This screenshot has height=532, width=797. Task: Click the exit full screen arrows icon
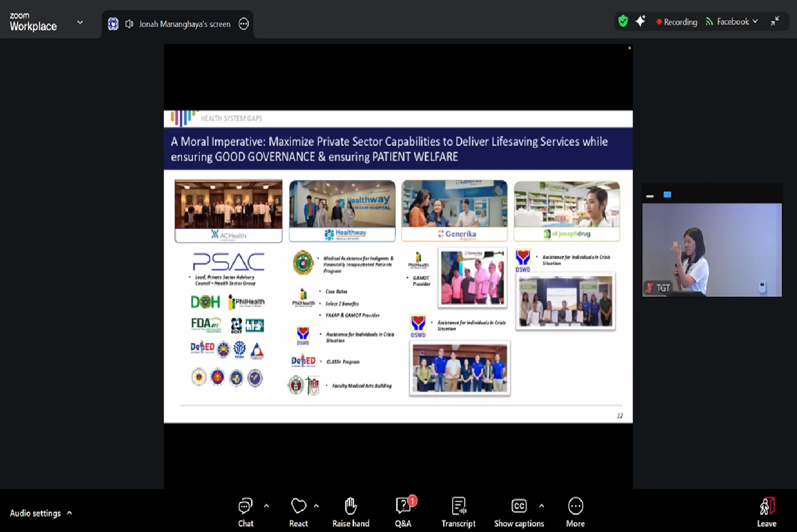[775, 21]
